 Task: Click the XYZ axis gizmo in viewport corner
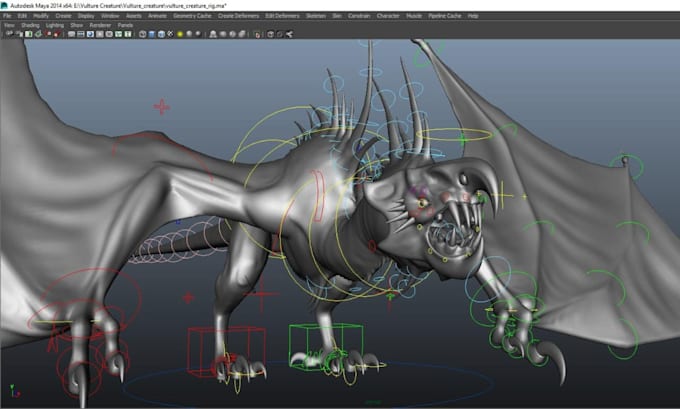coord(14,390)
